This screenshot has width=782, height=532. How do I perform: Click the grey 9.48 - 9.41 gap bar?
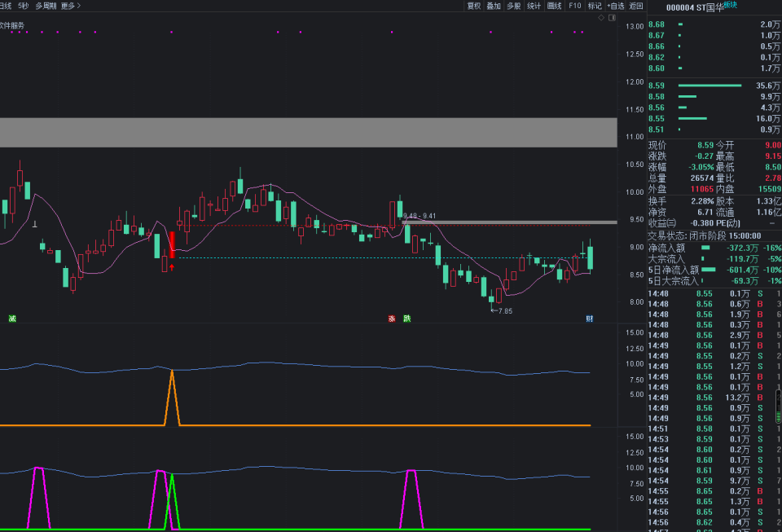click(509, 222)
